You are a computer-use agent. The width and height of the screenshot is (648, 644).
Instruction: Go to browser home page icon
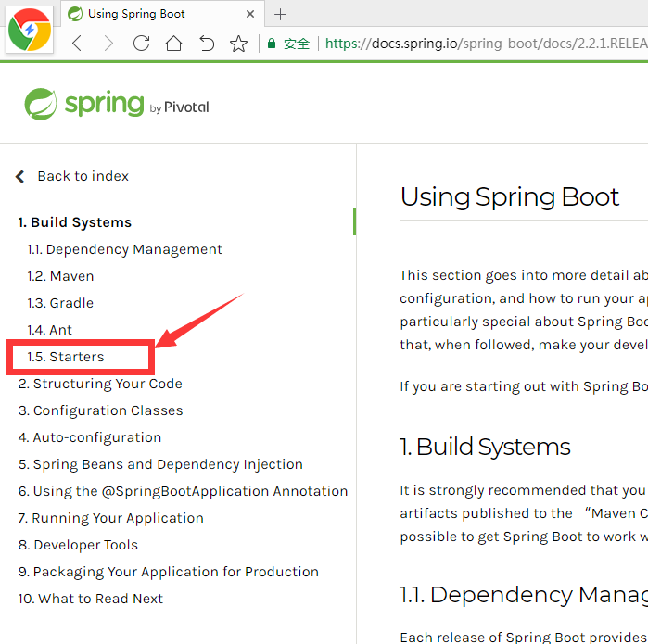173,43
